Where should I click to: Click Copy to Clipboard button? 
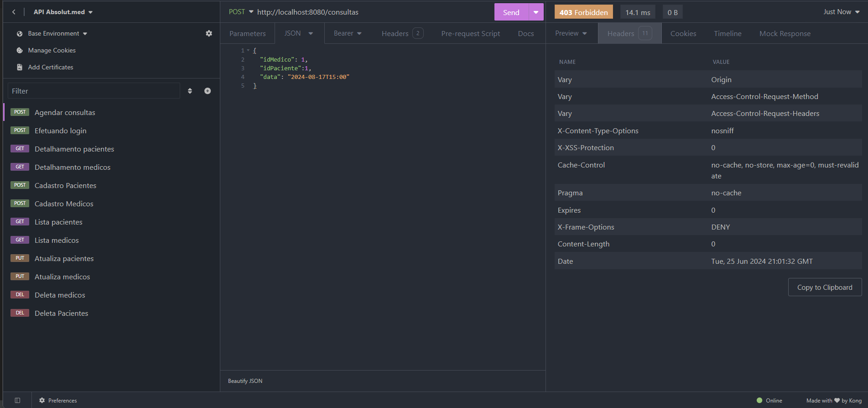tap(825, 287)
